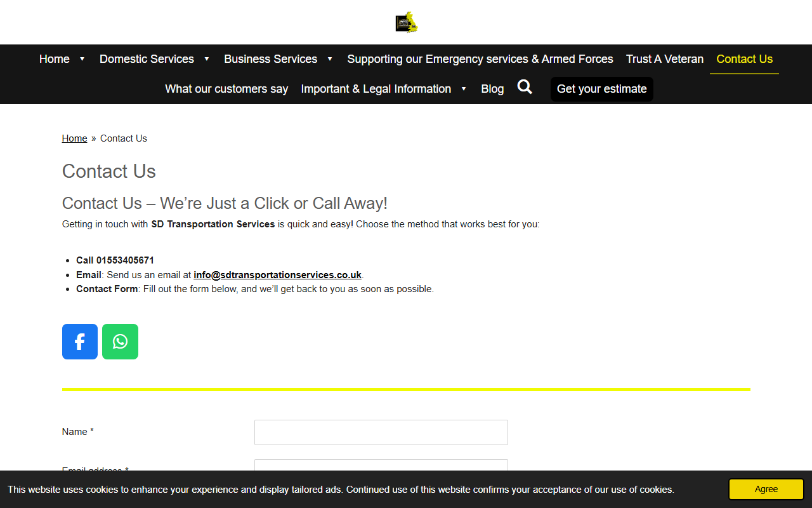
Task: Open the site search magnifier icon
Action: 525,88
